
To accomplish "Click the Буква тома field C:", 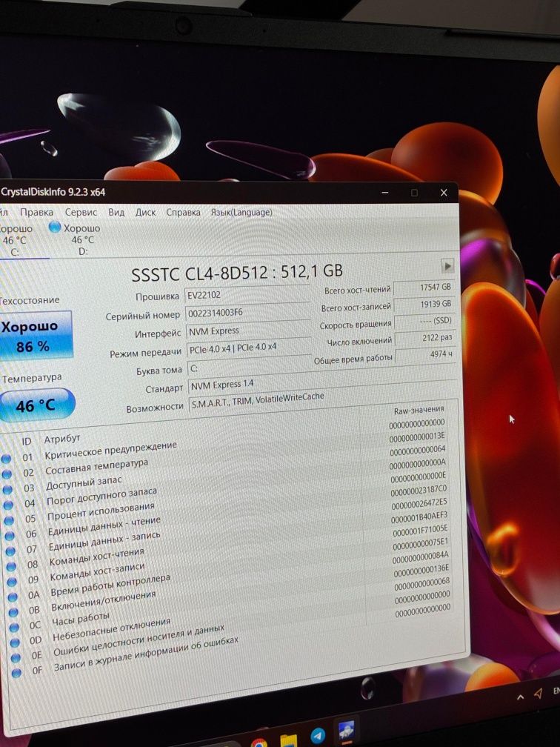I will (250, 368).
